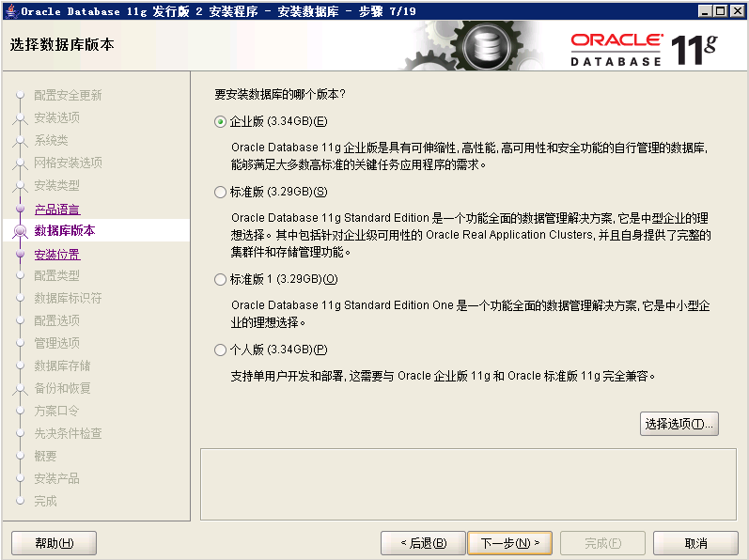Click the 个人版 description about 单用户开发
The height and width of the screenshot is (560, 749).
443,376
